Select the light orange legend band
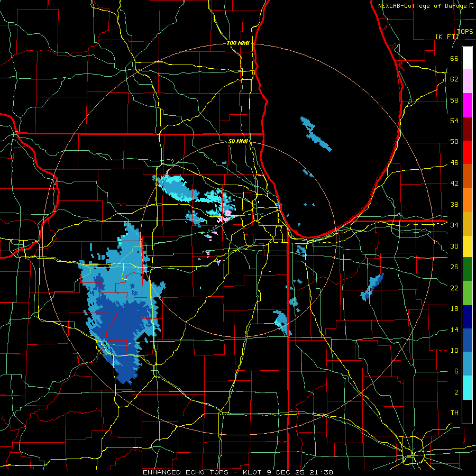Screen dimensions: 476x476 (x=467, y=200)
